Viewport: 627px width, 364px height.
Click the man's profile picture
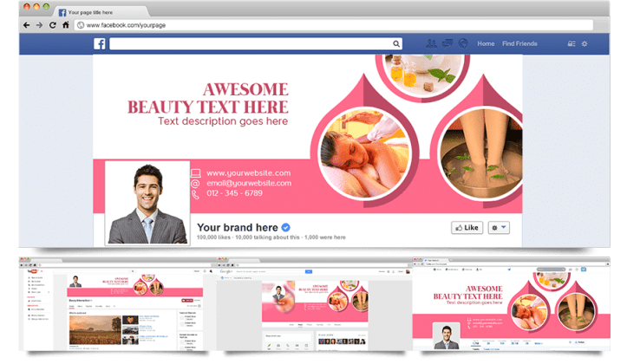[x=147, y=203]
